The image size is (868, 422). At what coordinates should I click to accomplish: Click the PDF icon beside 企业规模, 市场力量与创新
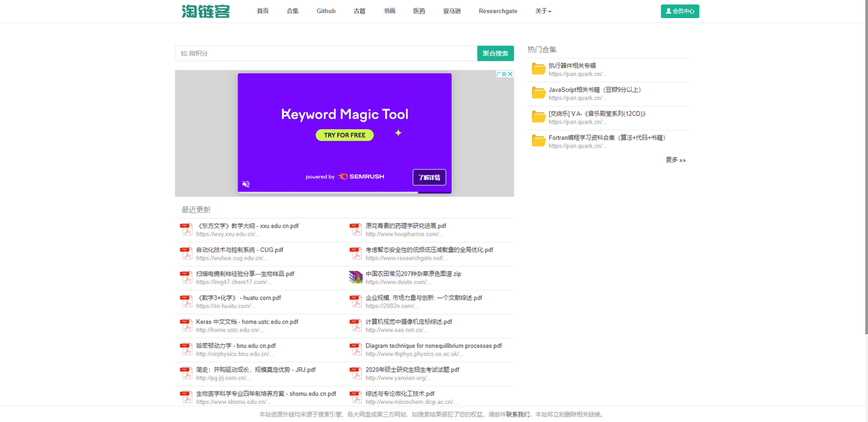coord(356,301)
